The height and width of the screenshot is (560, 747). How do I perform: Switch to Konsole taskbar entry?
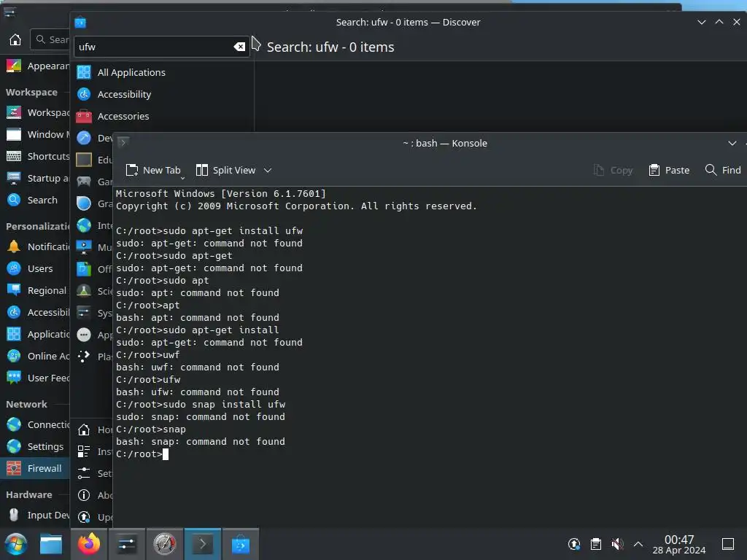point(203,544)
